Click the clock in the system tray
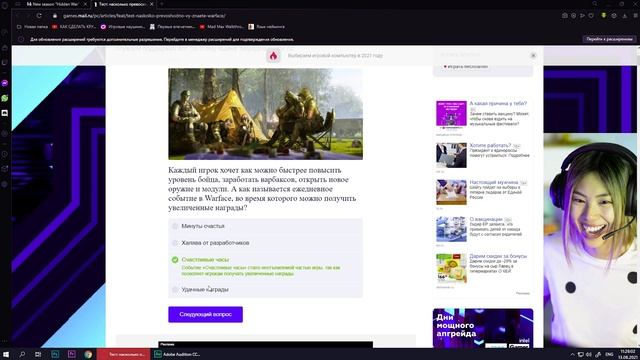The height and width of the screenshot is (360, 640). point(628,354)
